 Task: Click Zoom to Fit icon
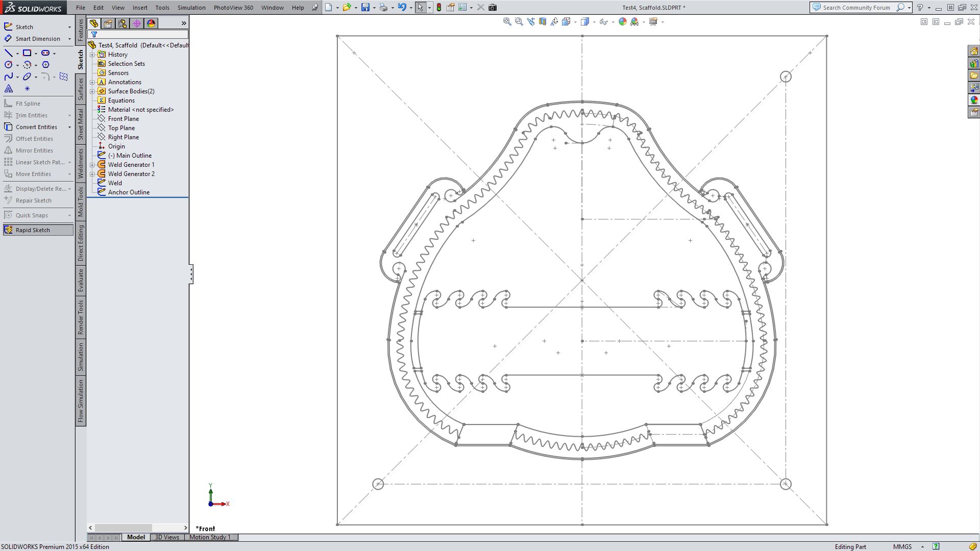pyautogui.click(x=507, y=21)
